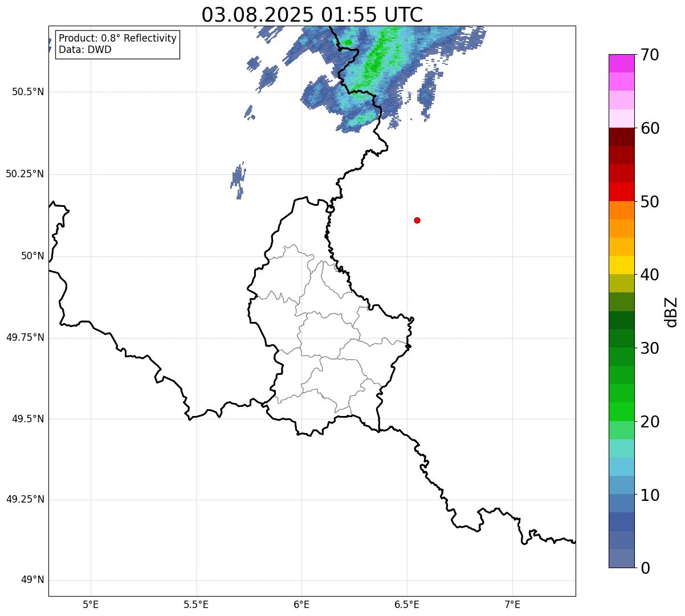Click the "Product: 0.8° Reflectivity" text

pyautogui.click(x=118, y=38)
